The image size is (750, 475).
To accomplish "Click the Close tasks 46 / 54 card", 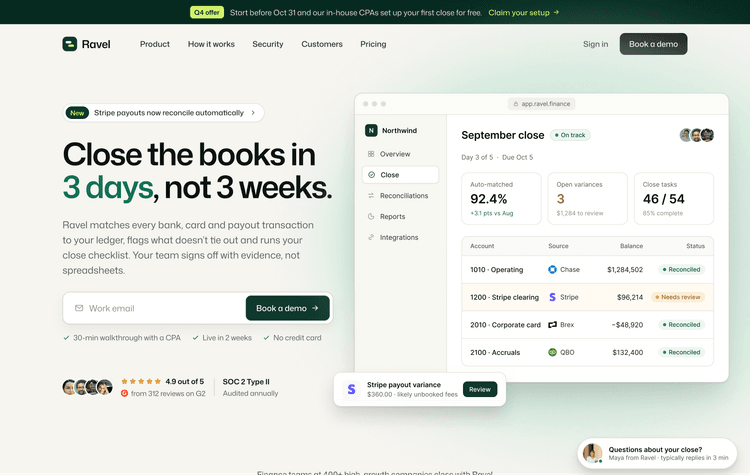I will click(x=674, y=199).
